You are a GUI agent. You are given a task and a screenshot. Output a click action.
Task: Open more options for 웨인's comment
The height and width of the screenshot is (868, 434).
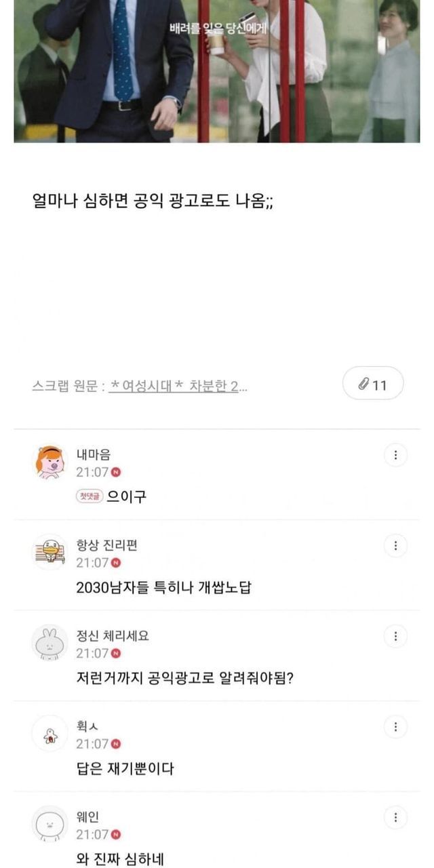coord(395,817)
